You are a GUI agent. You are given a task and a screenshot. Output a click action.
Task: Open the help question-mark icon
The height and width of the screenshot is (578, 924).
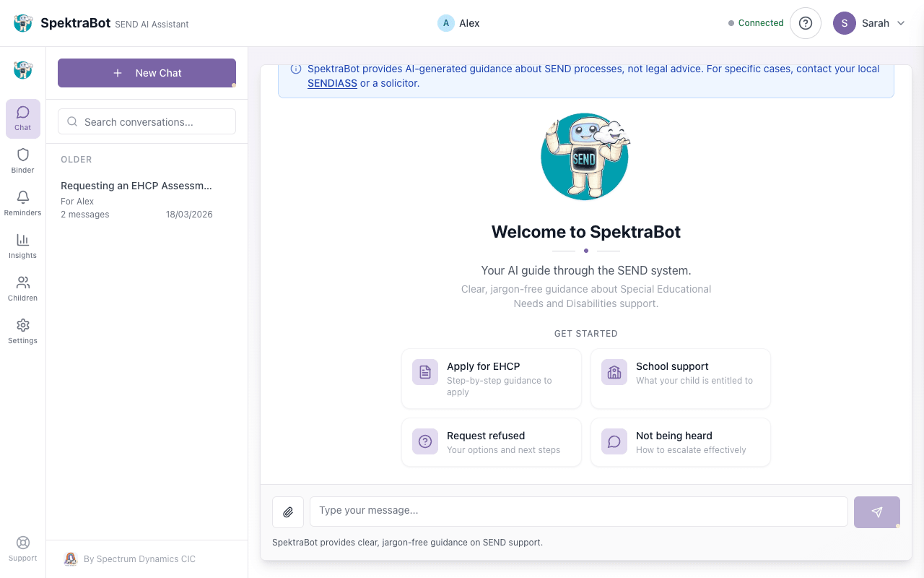click(x=805, y=22)
